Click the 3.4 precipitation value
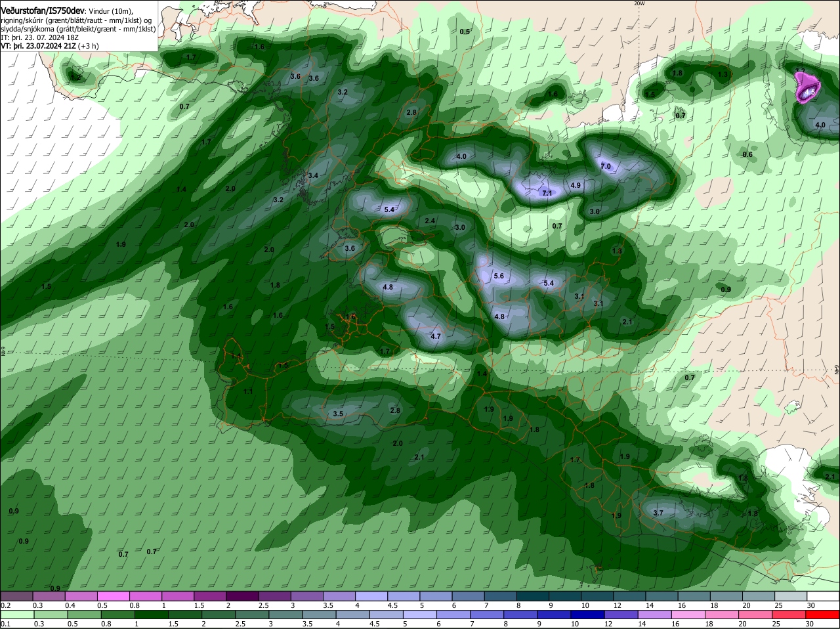The height and width of the screenshot is (629, 840). pyautogui.click(x=313, y=175)
